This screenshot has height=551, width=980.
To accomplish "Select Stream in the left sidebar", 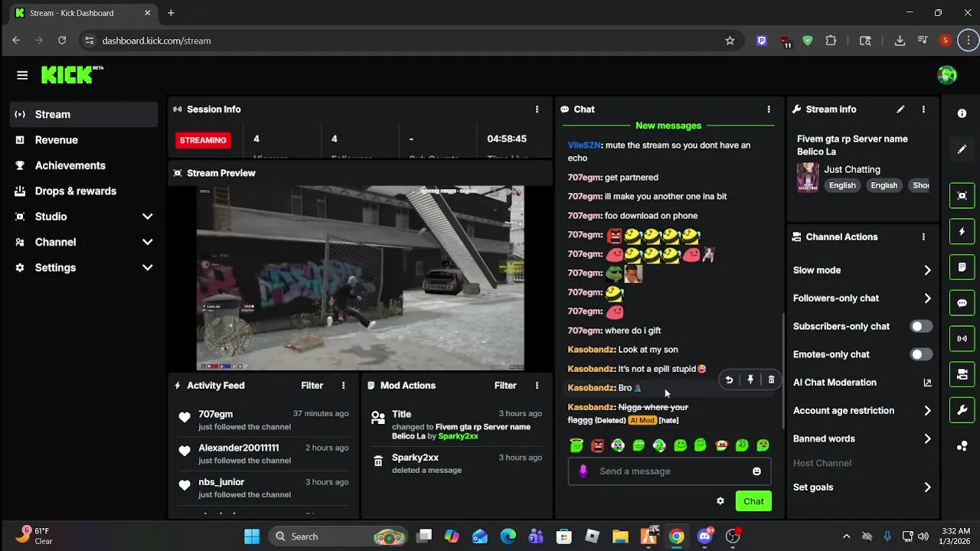I will point(84,114).
